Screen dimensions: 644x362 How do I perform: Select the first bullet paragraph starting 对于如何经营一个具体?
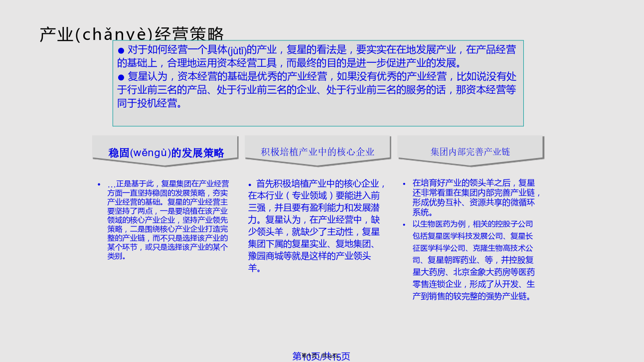(x=317, y=56)
